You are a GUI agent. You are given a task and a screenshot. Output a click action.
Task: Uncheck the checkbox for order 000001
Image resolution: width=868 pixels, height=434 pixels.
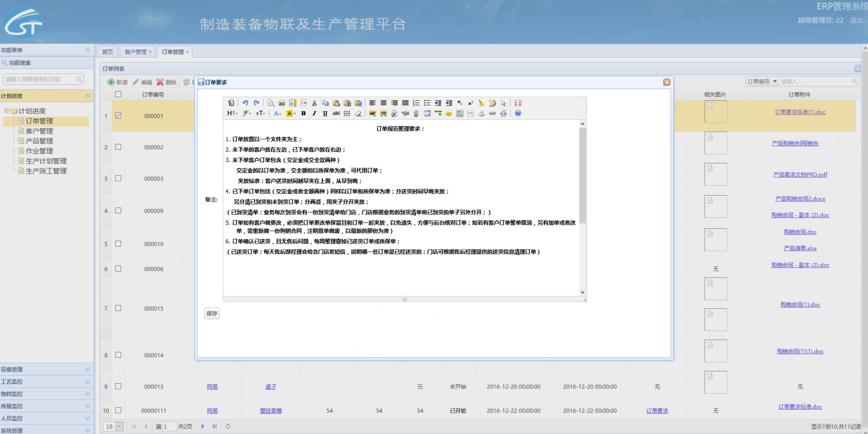pyautogui.click(x=118, y=116)
